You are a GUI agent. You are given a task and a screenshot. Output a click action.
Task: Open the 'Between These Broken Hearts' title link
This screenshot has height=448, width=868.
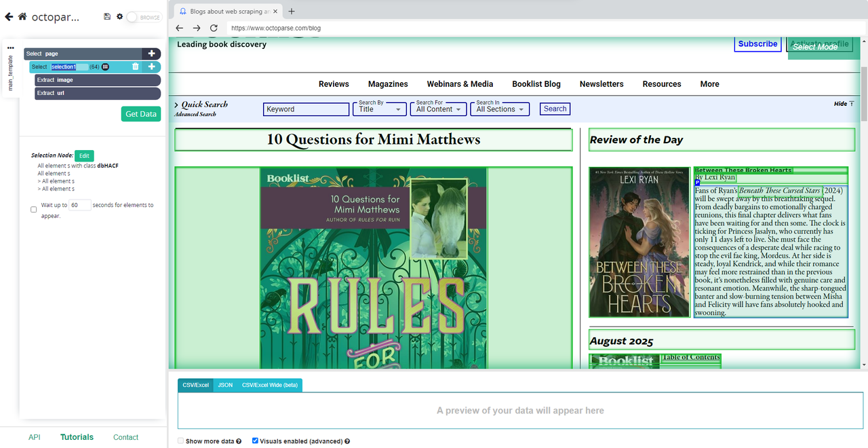tap(743, 170)
